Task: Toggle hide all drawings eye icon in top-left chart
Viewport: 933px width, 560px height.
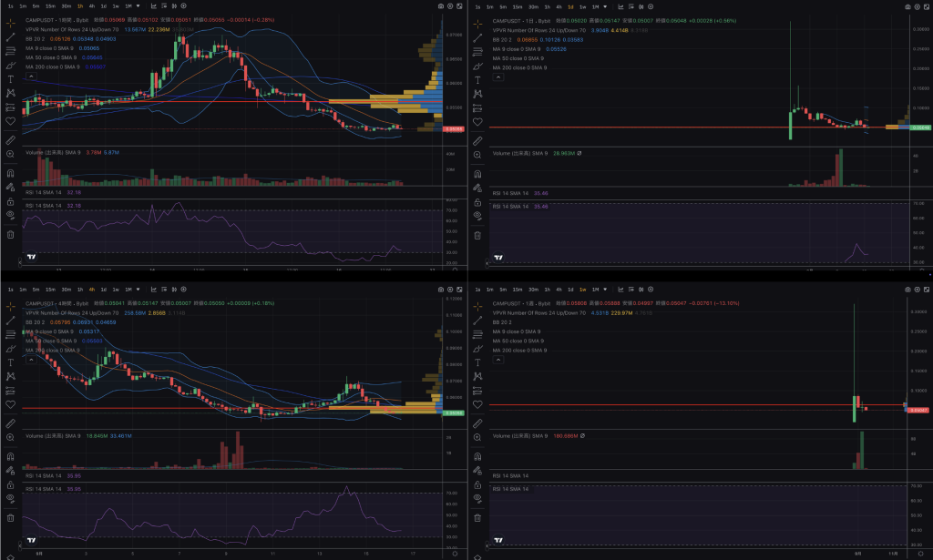Action: coord(10,215)
